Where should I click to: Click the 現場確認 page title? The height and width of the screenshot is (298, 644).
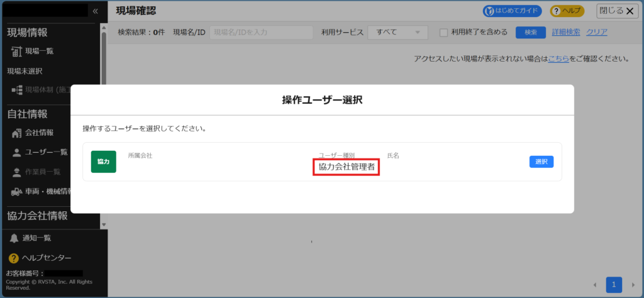[136, 11]
